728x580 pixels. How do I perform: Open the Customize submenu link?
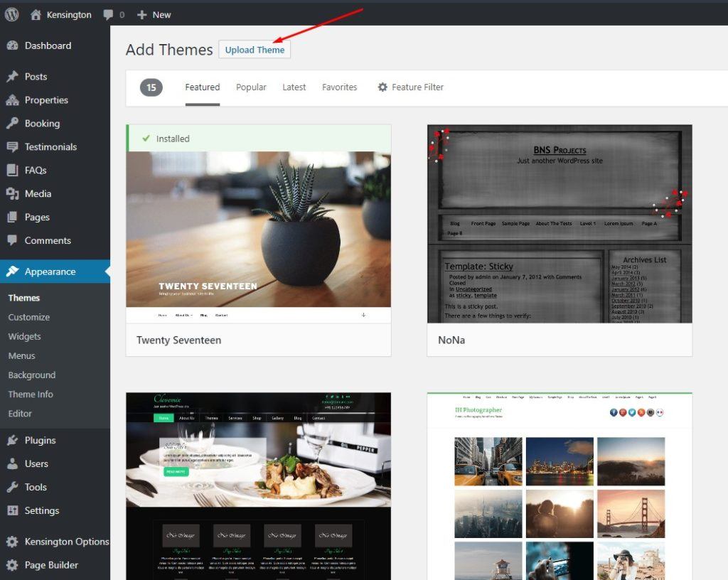tap(28, 318)
